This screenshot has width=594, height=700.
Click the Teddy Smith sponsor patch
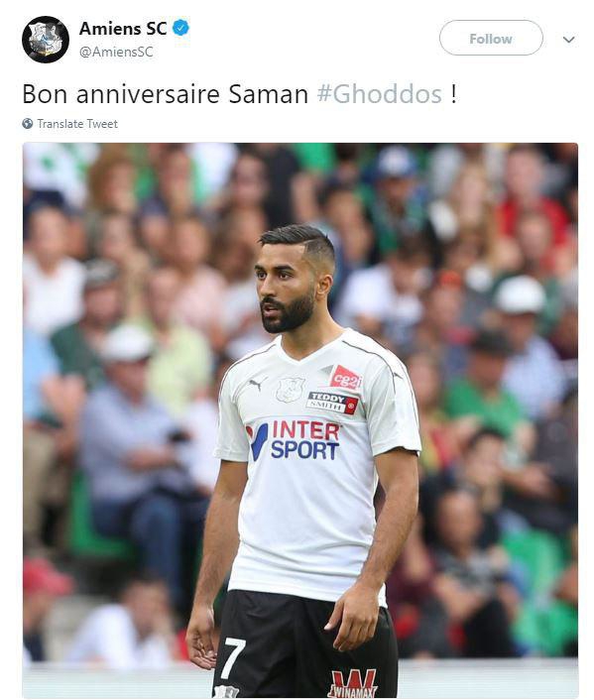[x=332, y=403]
